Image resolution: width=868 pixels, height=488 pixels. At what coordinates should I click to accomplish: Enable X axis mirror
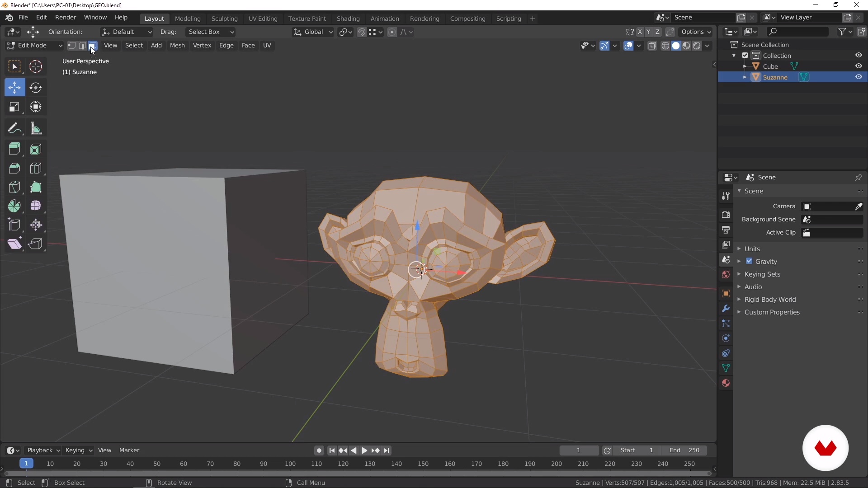[x=640, y=32]
